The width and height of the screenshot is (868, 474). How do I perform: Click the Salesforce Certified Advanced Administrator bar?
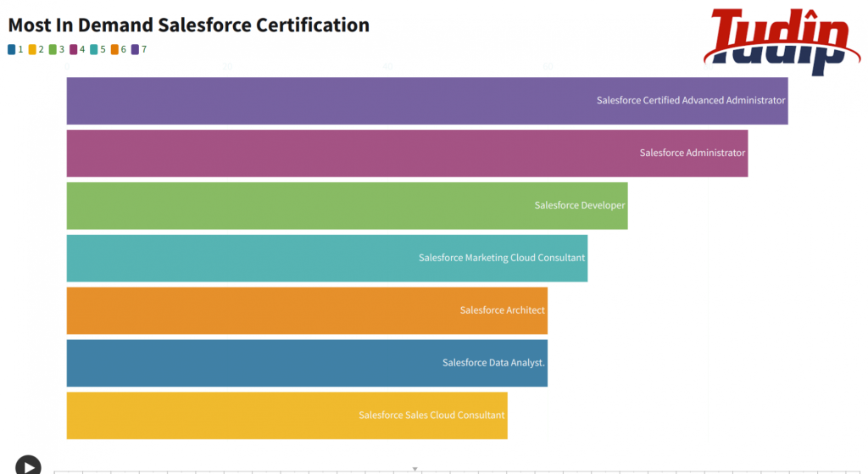427,101
